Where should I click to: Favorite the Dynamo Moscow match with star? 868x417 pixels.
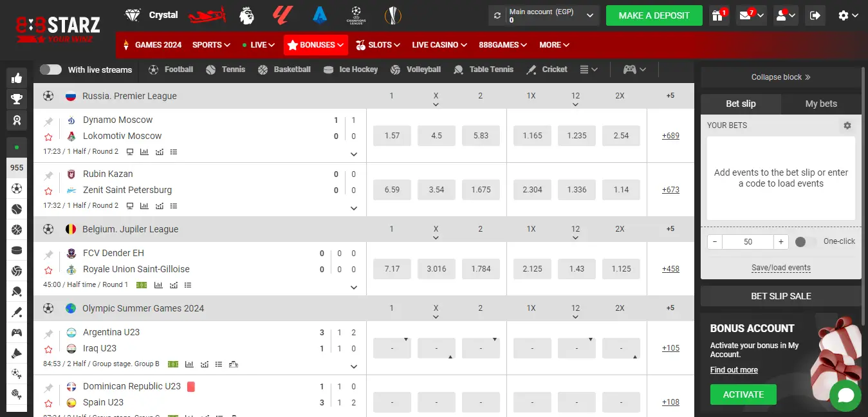(x=48, y=136)
